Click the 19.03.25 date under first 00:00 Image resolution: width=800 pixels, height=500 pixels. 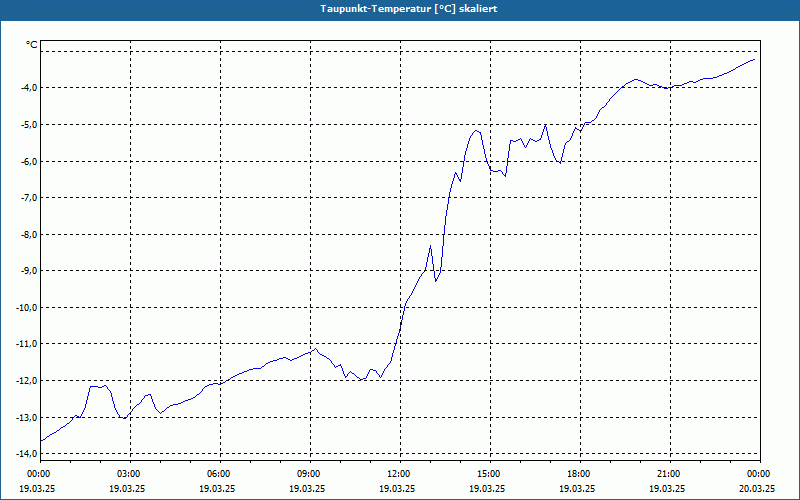(x=37, y=488)
